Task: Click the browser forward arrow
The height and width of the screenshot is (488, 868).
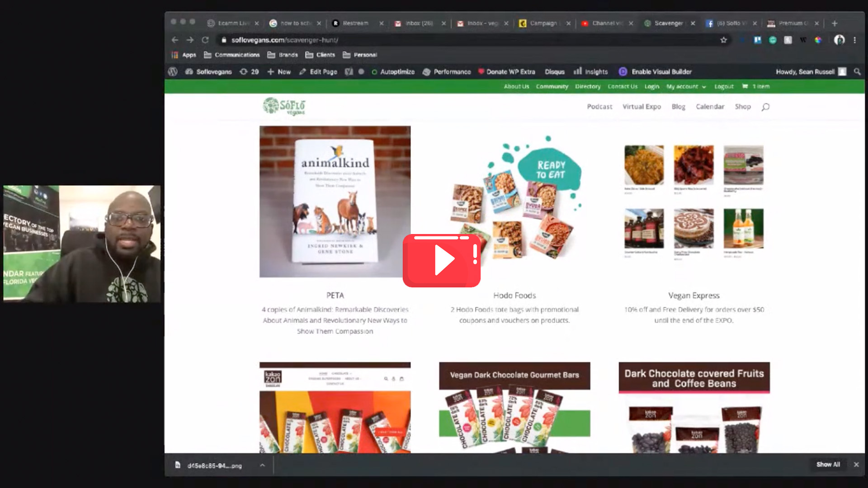Action: pyautogui.click(x=190, y=40)
